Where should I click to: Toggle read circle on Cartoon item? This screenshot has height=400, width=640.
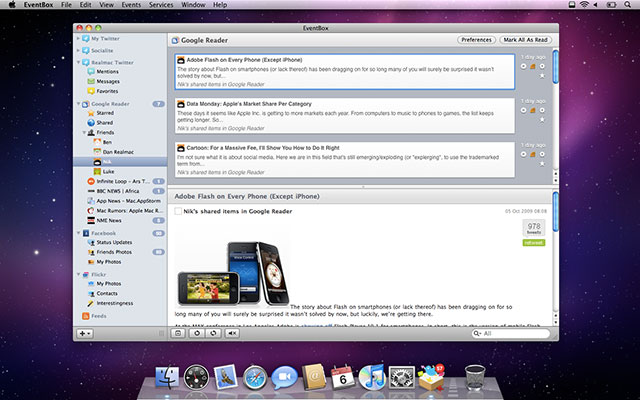click(524, 154)
